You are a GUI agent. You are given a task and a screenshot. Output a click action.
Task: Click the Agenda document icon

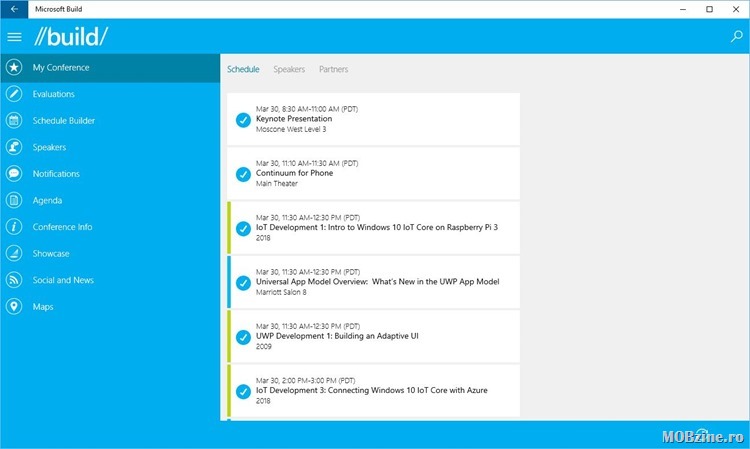[x=14, y=200]
